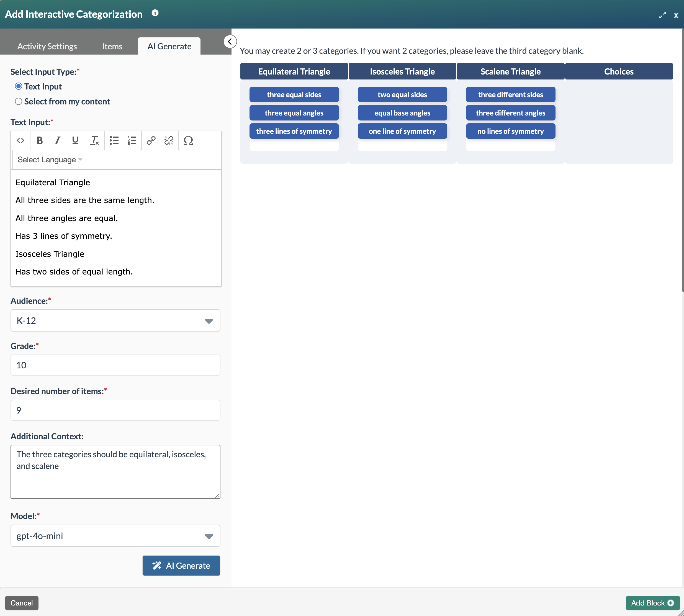Viewport: 684px width, 616px height.
Task: Switch to the Activity Settings tab
Action: coord(47,46)
